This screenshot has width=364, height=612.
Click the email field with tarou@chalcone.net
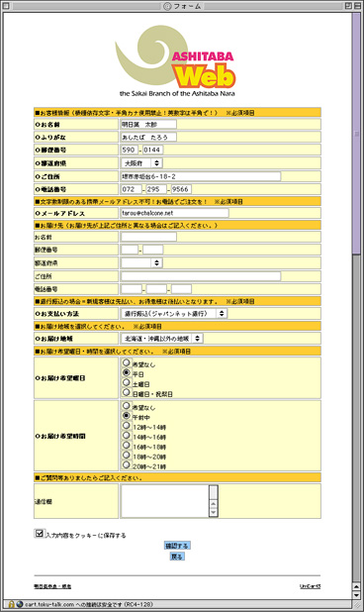click(x=175, y=213)
